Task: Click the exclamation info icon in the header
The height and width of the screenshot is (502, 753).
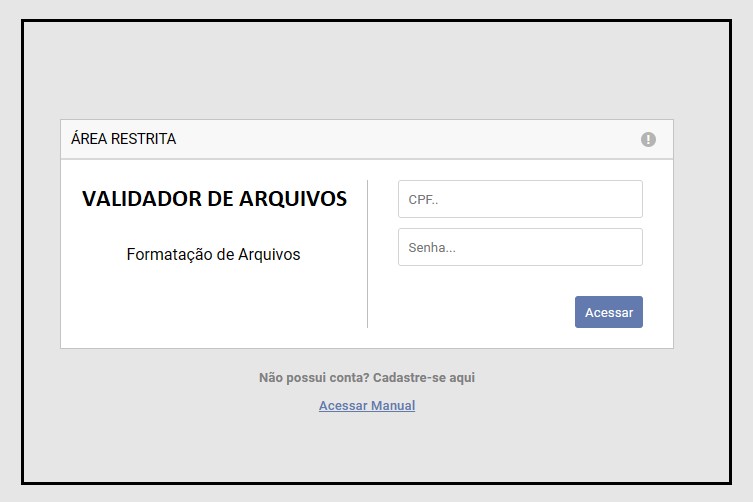Action: click(648, 140)
